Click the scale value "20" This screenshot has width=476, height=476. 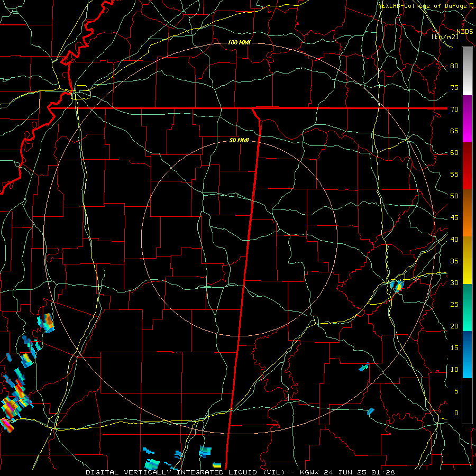[x=454, y=326]
